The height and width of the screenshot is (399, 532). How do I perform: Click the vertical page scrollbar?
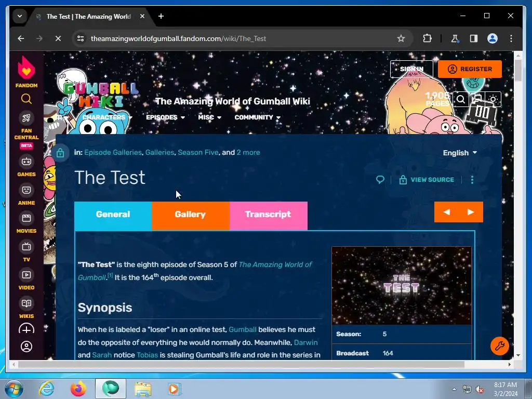click(518, 70)
